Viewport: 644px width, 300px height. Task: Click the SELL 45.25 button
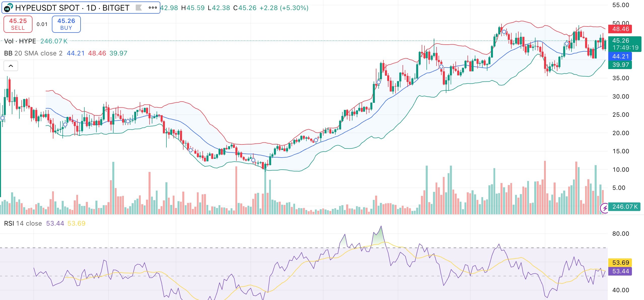[x=18, y=24]
